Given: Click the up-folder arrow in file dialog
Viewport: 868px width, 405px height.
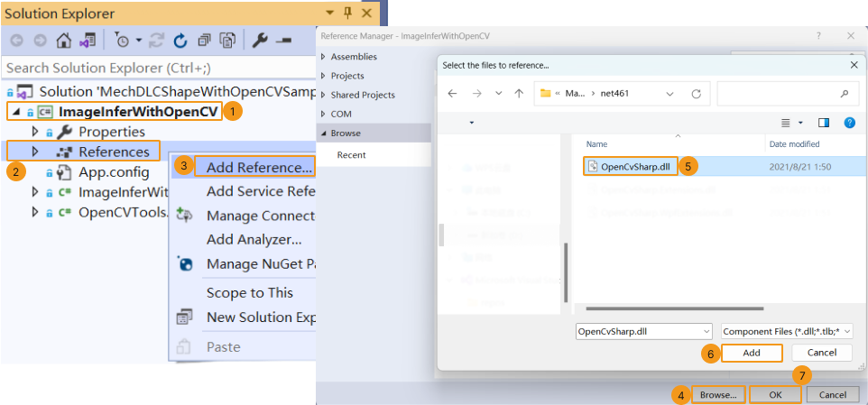Looking at the screenshot, I should click(519, 93).
